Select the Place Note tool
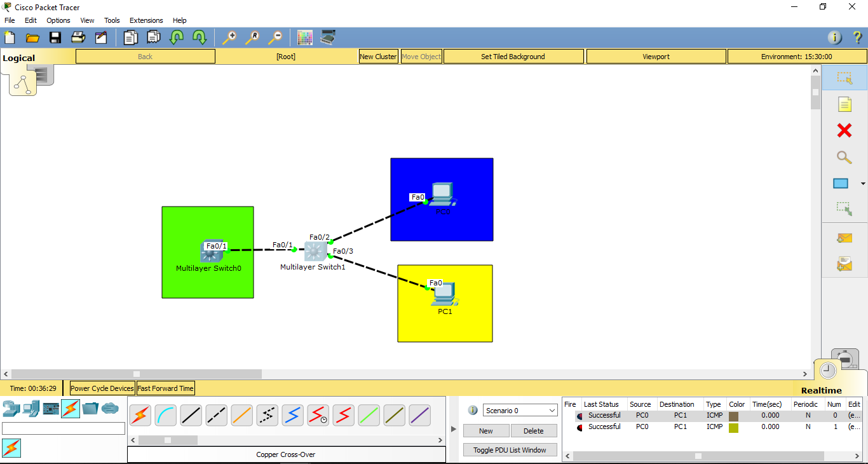This screenshot has width=868, height=464. (844, 104)
